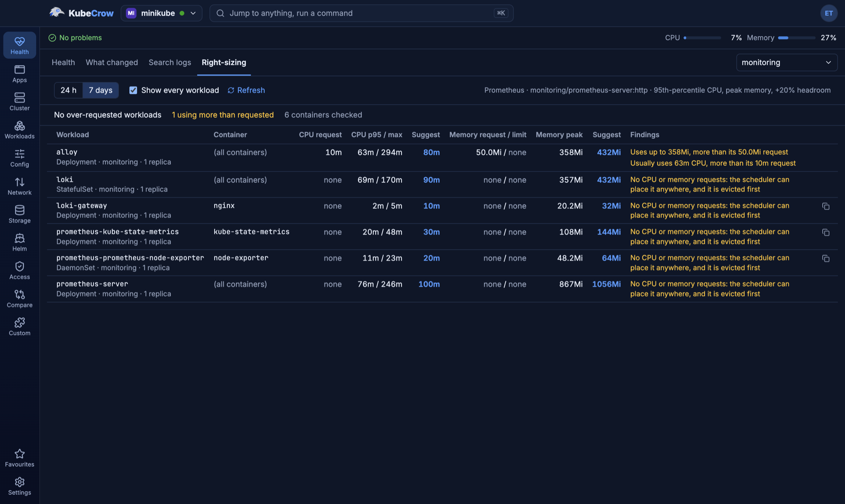The height and width of the screenshot is (504, 845).
Task: Copy the loki-gateway row suggestion
Action: (826, 206)
